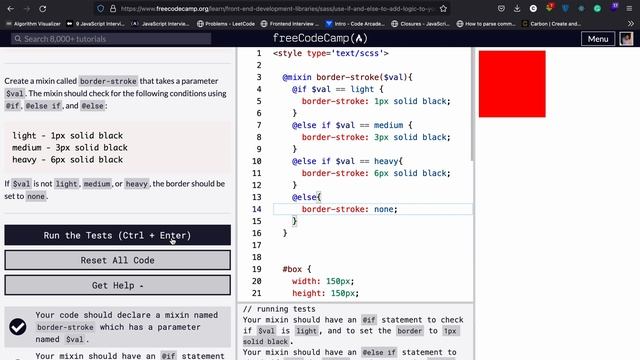Click the browser address bar URL

coord(277,9)
